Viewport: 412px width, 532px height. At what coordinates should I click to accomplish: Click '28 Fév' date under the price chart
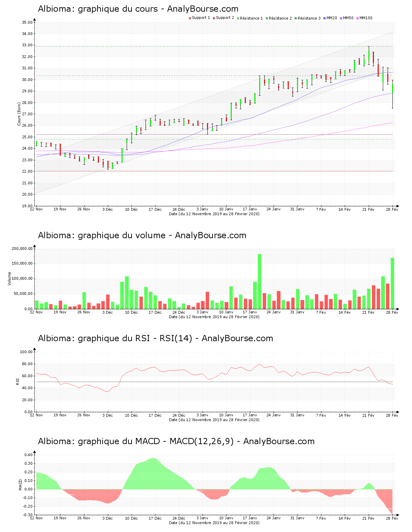pyautogui.click(x=392, y=209)
